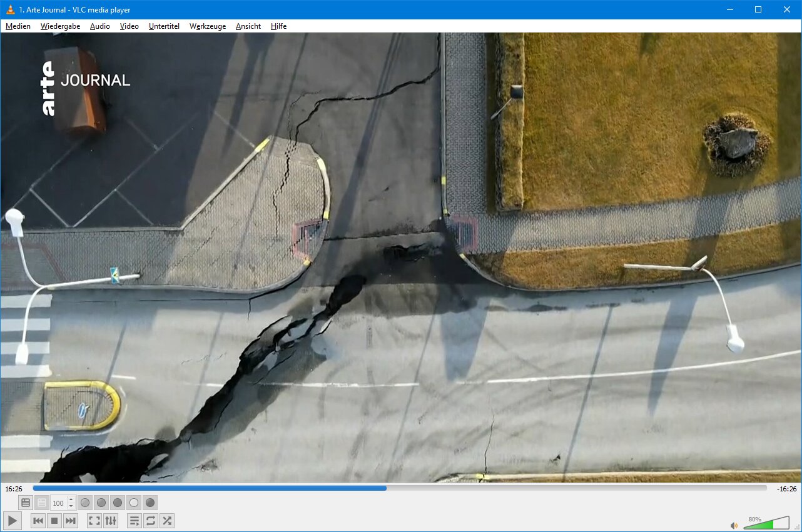Screen dimensions: 802x532
Task: Decrease teletext page number with down arrow
Action: point(71,506)
